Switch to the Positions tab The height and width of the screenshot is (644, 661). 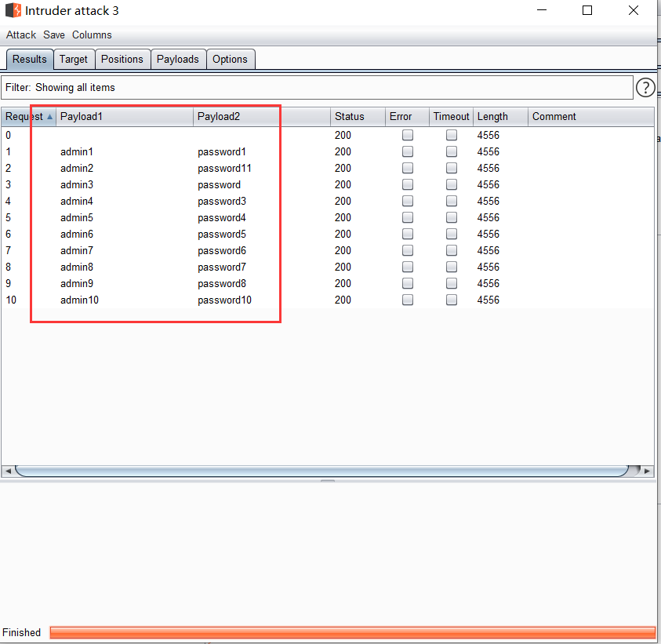tap(122, 59)
